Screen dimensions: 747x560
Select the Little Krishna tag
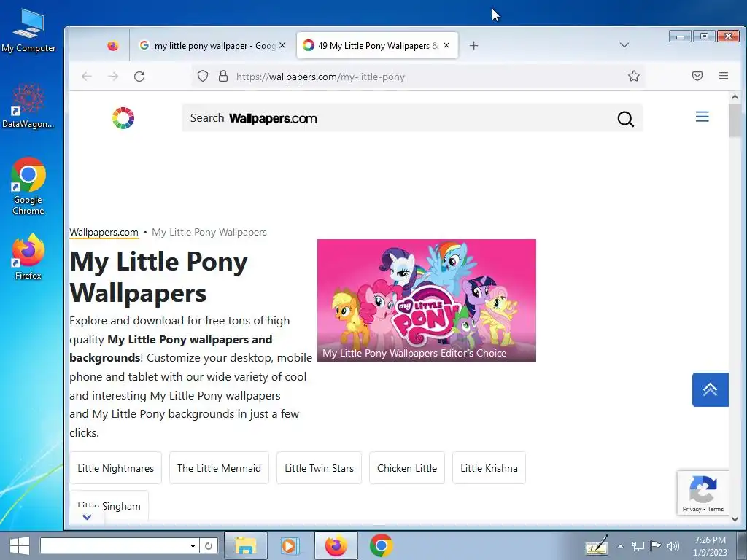pyautogui.click(x=489, y=468)
